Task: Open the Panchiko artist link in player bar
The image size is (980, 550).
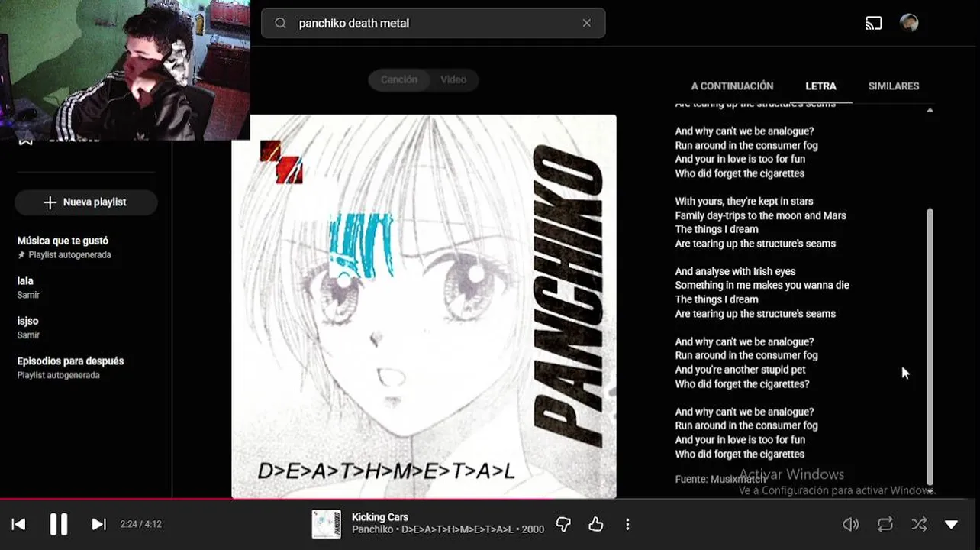Action: point(372,529)
